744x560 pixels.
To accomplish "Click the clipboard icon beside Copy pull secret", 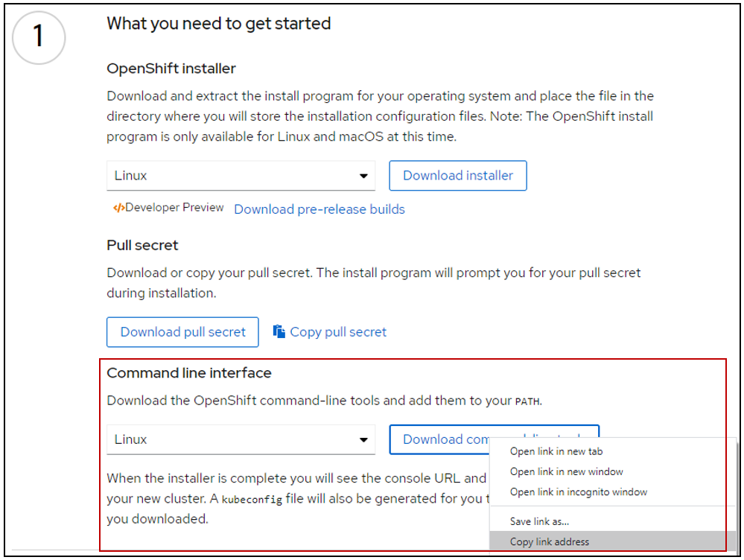I will click(279, 331).
